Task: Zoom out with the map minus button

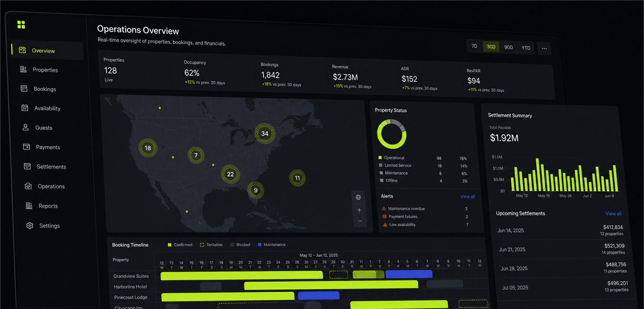Action: coord(360,221)
